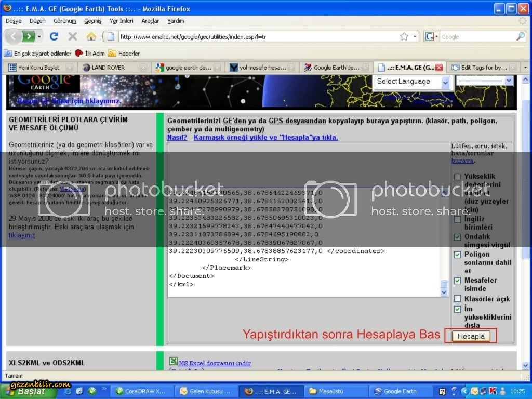Viewport: 532px width, 399px height.
Task: Expand the search engine selector dropdown
Action: click(432, 37)
